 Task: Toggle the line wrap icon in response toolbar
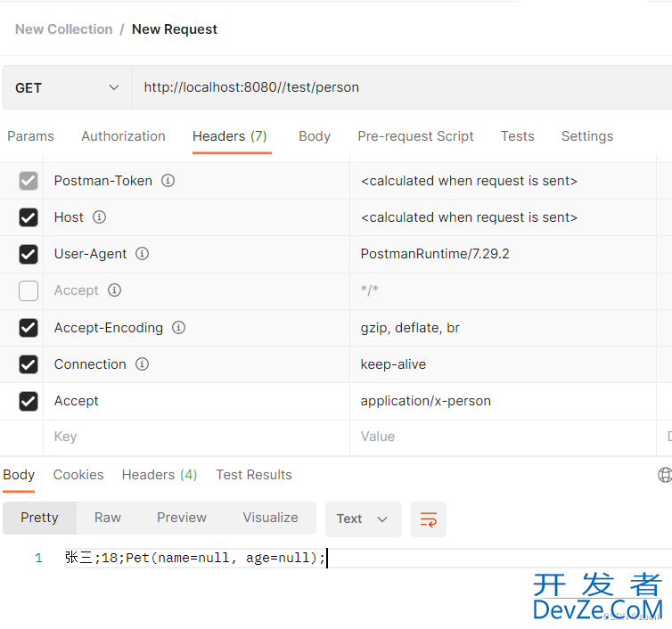coord(429,519)
